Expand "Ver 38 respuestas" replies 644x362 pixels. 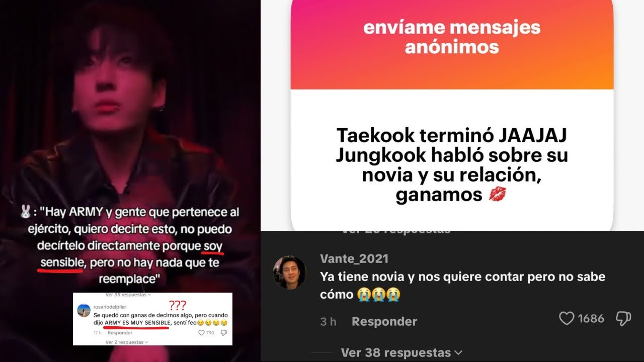401,352
